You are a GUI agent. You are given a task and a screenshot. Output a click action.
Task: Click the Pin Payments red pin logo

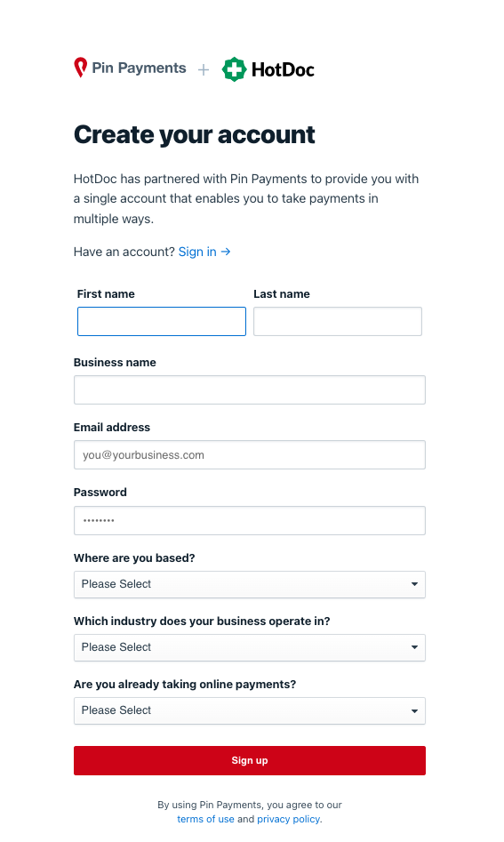pos(81,68)
